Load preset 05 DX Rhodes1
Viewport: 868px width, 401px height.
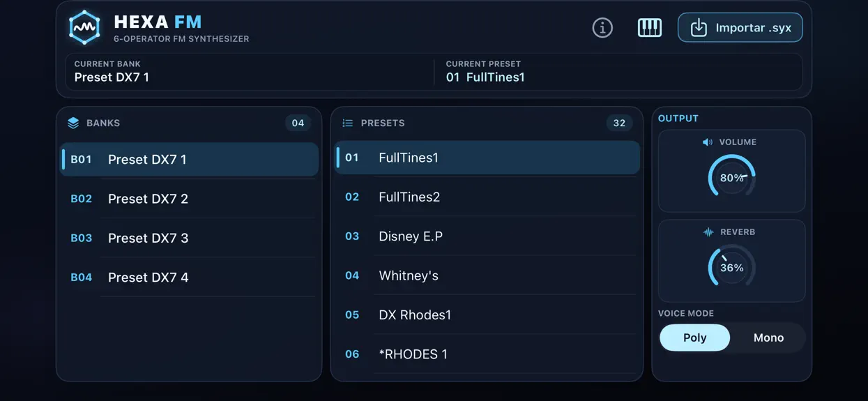[x=487, y=315]
